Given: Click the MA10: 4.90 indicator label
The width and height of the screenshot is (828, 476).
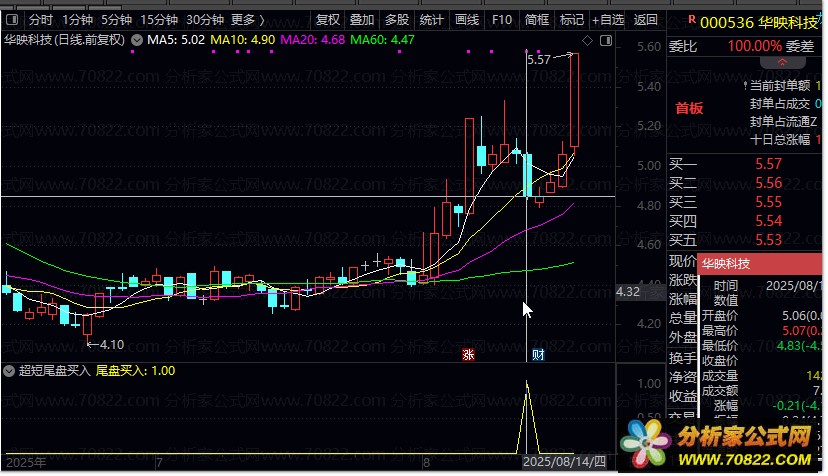Looking at the screenshot, I should click(x=242, y=40).
